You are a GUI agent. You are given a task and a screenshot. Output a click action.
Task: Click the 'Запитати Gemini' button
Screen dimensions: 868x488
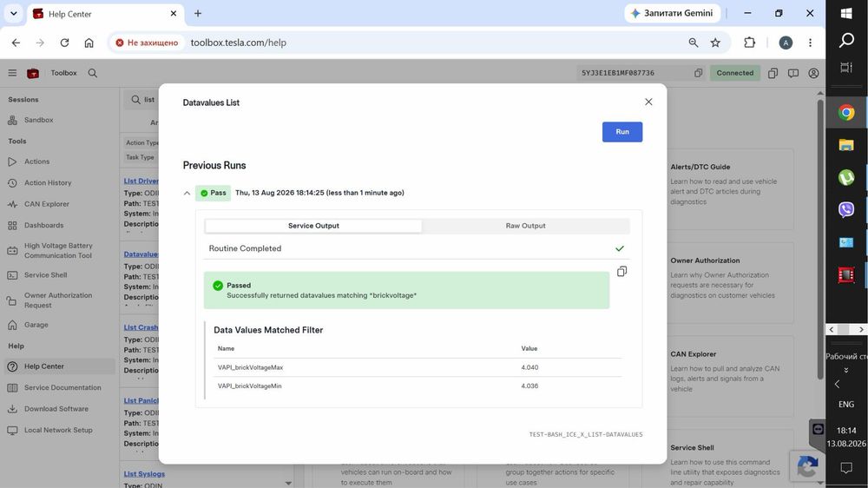tap(673, 13)
